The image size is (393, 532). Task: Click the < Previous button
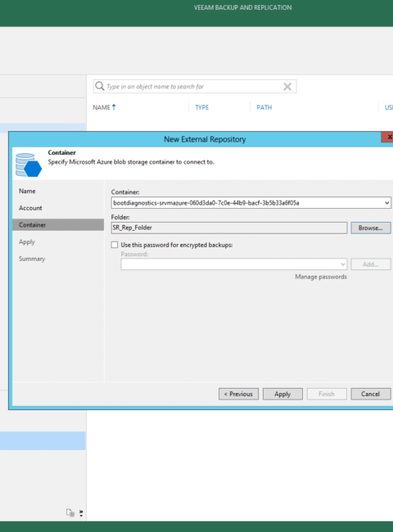pyautogui.click(x=238, y=394)
